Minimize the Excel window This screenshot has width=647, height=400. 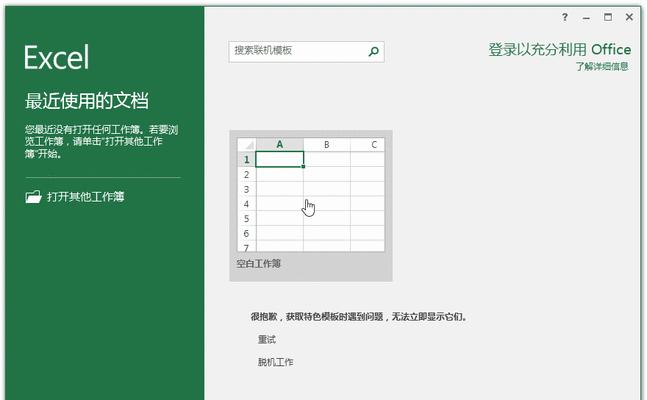point(586,18)
